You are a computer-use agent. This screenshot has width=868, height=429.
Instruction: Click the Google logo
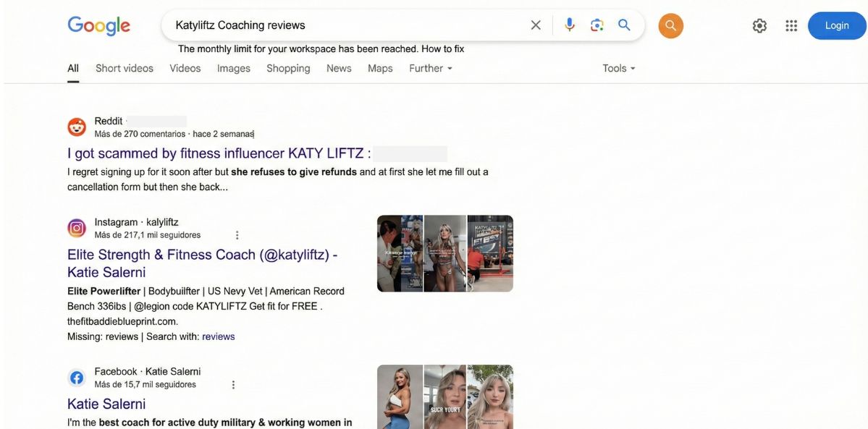(x=99, y=25)
